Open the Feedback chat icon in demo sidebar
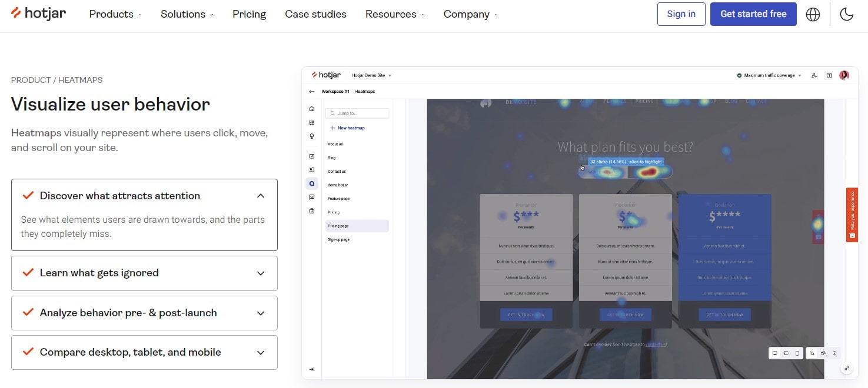Image resolution: width=868 pixels, height=388 pixels. [x=312, y=197]
